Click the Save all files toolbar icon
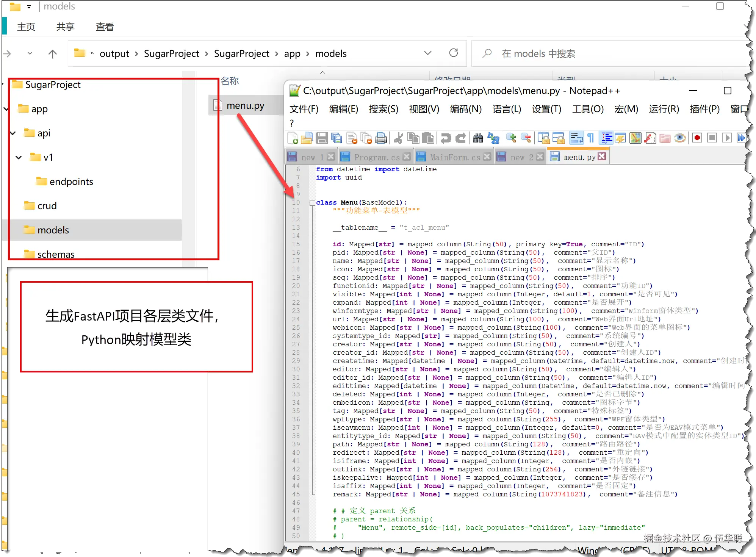Screen dimensions: 756x557 point(336,138)
